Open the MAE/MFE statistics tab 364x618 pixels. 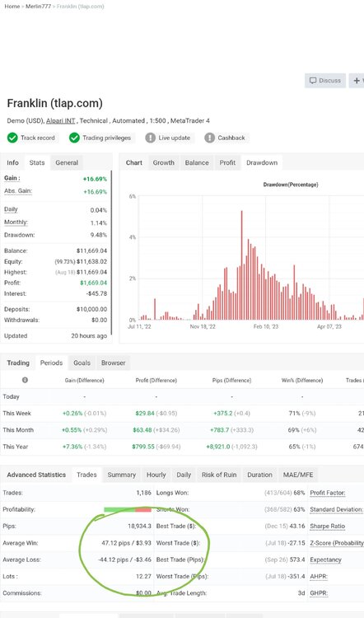point(298,475)
